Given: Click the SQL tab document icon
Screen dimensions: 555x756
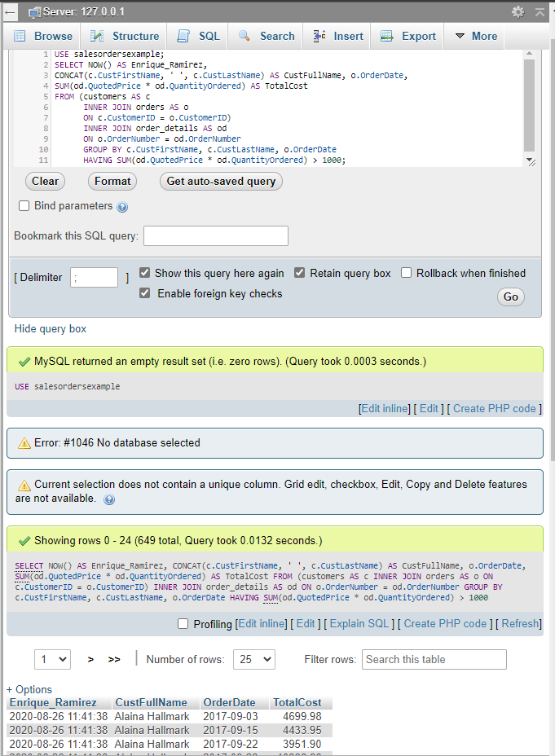Looking at the screenshot, I should pos(183,36).
